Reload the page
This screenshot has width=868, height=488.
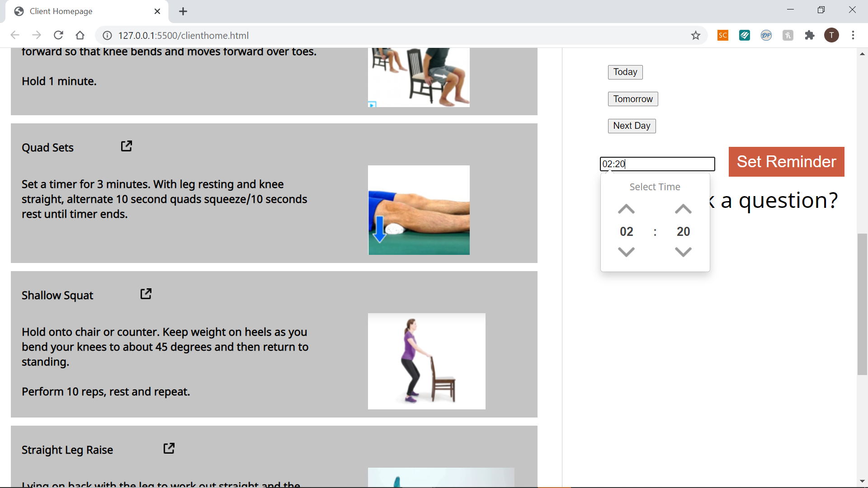58,35
